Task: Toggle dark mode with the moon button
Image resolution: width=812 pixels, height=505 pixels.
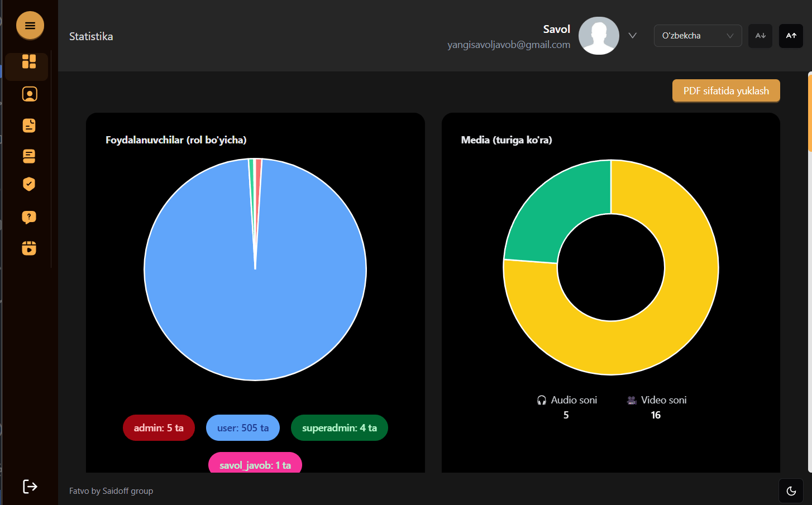Action: click(x=791, y=491)
